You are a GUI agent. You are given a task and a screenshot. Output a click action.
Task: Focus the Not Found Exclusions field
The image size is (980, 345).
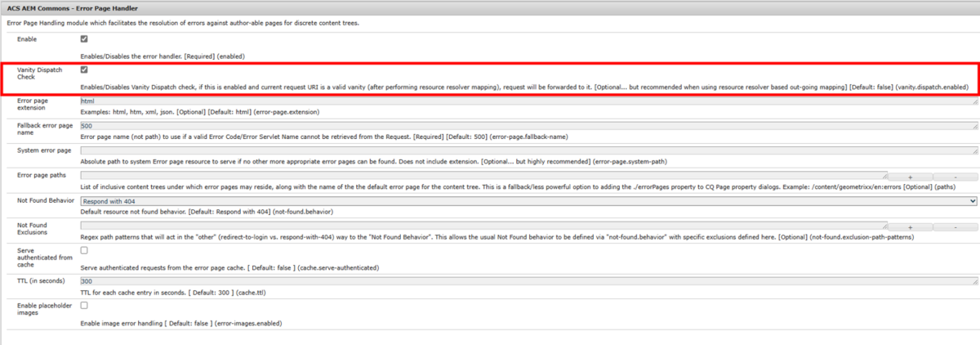[483, 226]
